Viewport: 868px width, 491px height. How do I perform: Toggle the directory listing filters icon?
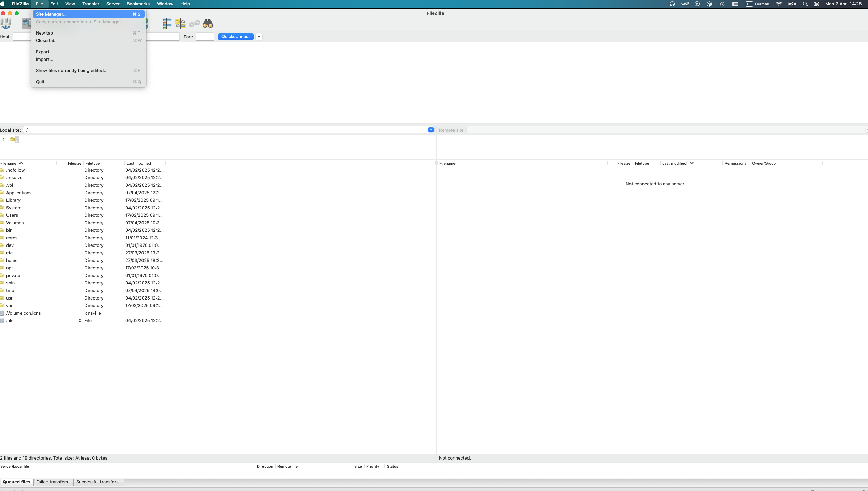click(x=167, y=23)
